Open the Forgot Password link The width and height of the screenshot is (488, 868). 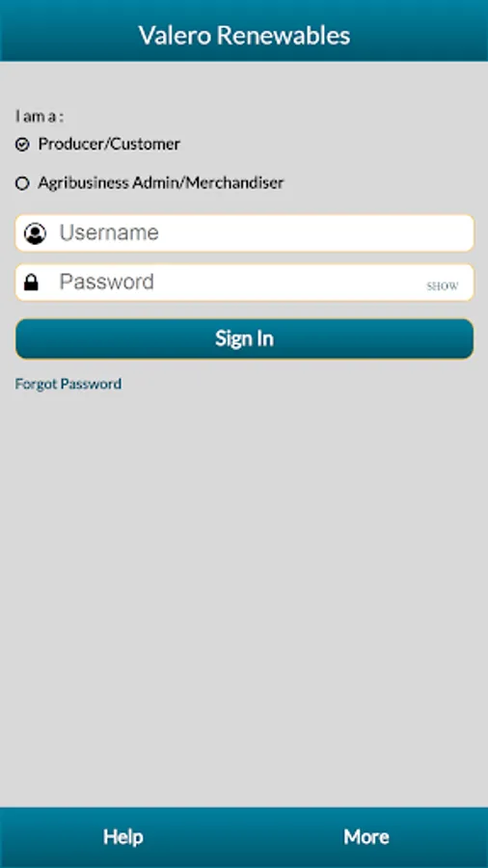coord(68,384)
